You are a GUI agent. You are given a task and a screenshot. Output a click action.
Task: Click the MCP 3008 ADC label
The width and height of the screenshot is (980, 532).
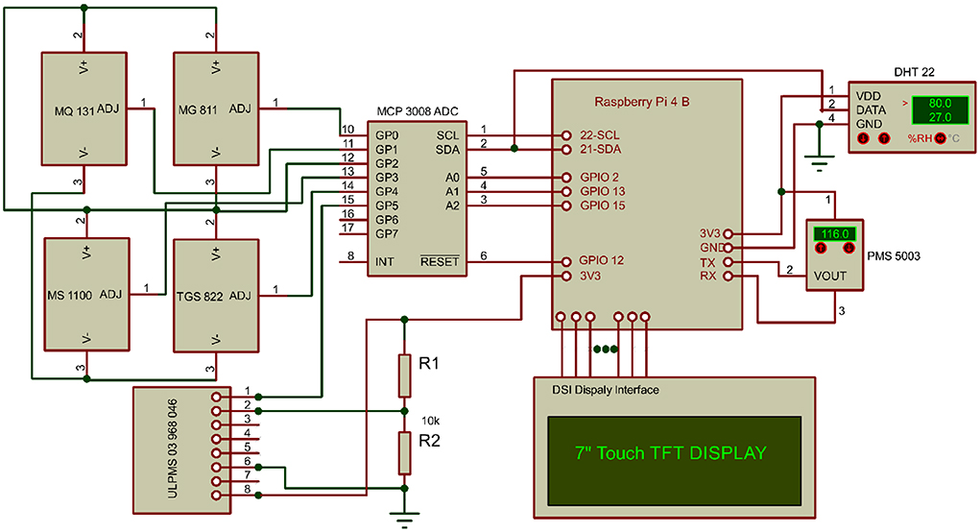pos(418,111)
